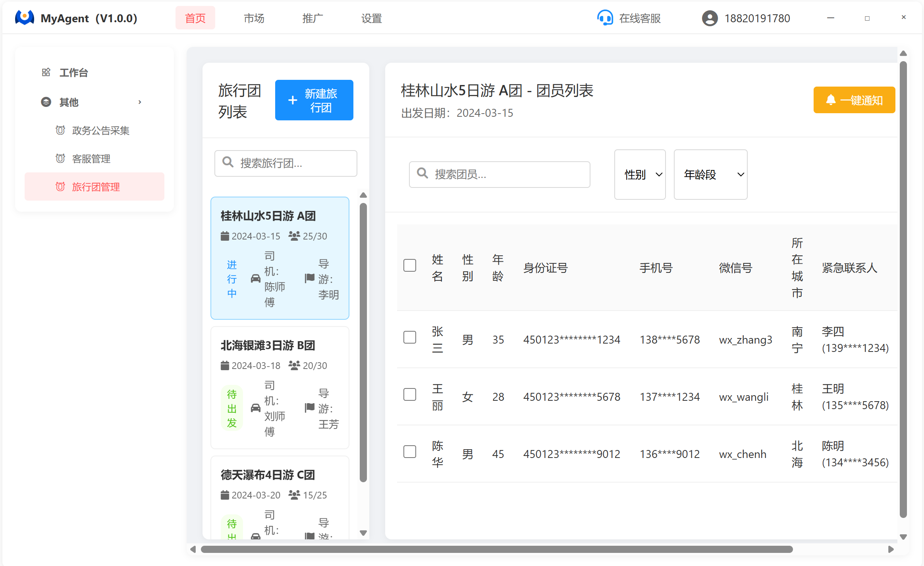This screenshot has width=924, height=566.
Task: Click search magnifier in 搜索团员 field
Action: pyautogui.click(x=422, y=174)
